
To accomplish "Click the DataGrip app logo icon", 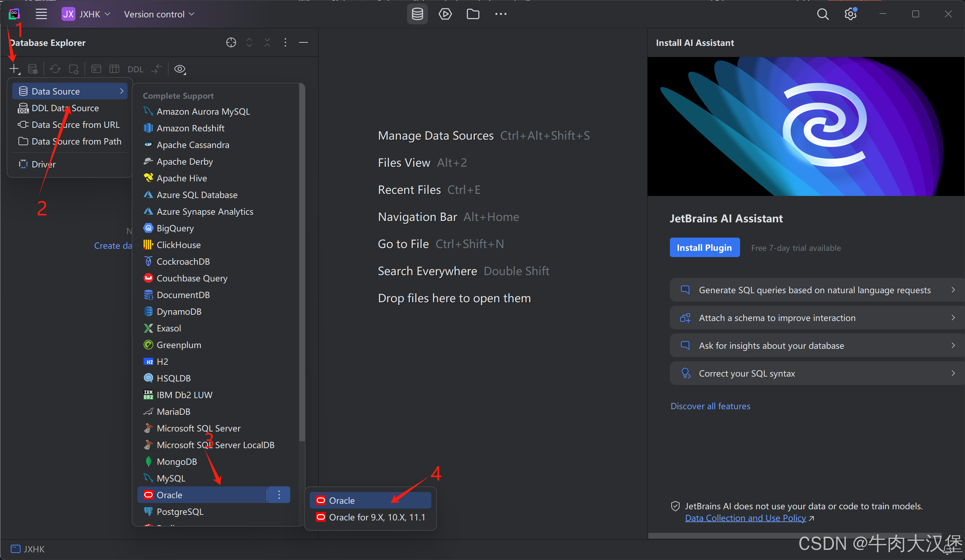I will pyautogui.click(x=14, y=14).
